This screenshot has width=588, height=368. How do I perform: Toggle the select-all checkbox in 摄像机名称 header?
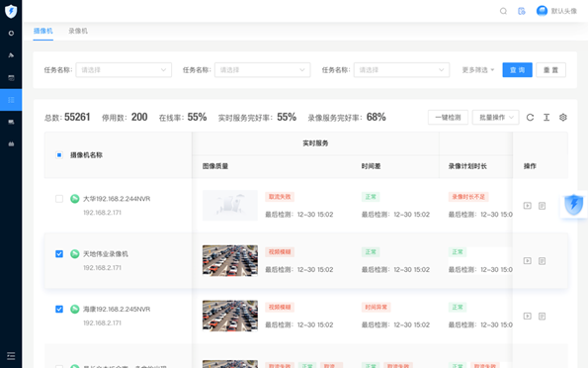[x=59, y=155]
